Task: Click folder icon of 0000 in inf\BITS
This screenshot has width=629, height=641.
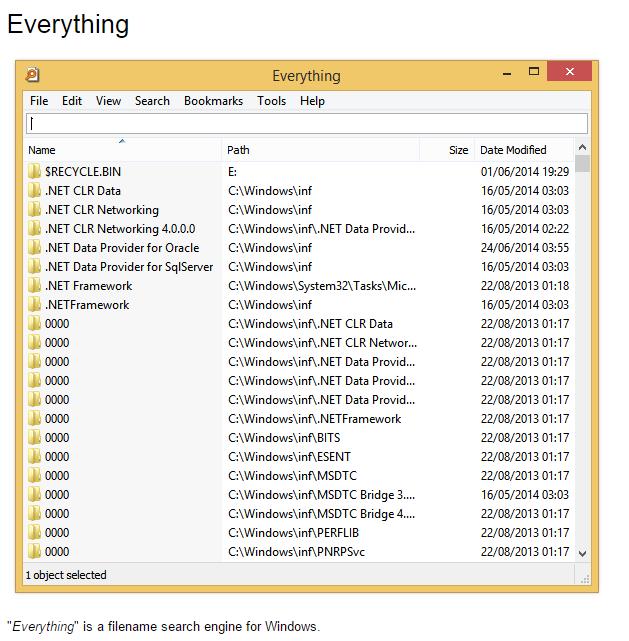Action: point(34,437)
